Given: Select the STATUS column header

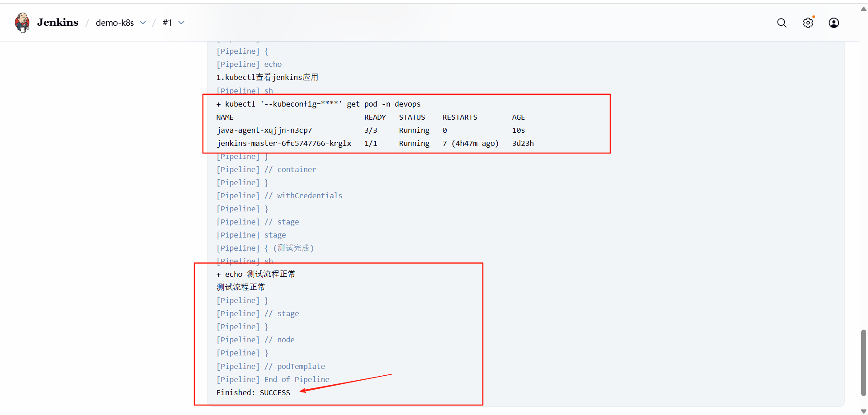Looking at the screenshot, I should (412, 117).
